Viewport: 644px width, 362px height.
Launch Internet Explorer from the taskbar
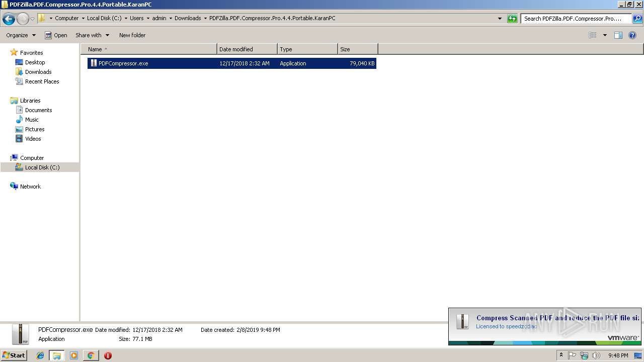41,355
